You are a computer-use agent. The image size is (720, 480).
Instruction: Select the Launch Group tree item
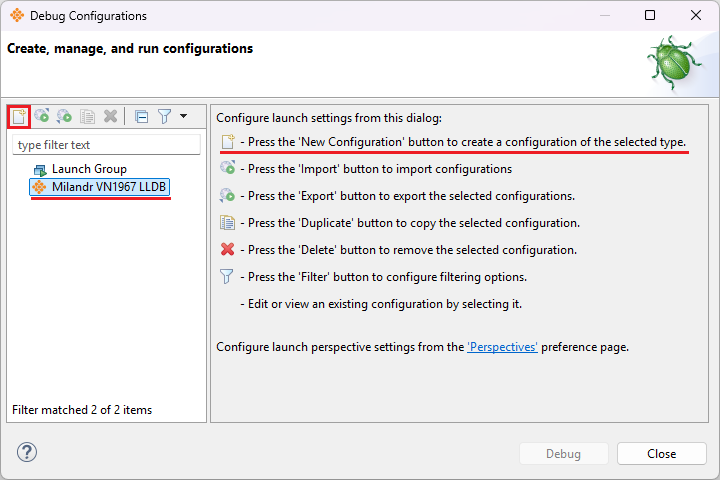point(89,169)
